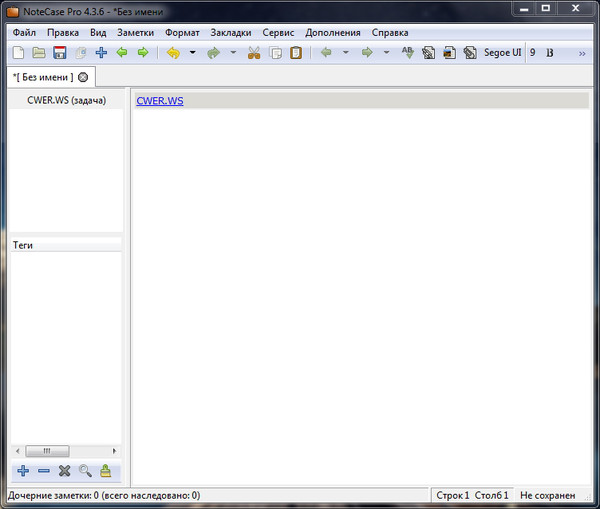
Task: Delete tag using the X icon
Action: click(64, 471)
